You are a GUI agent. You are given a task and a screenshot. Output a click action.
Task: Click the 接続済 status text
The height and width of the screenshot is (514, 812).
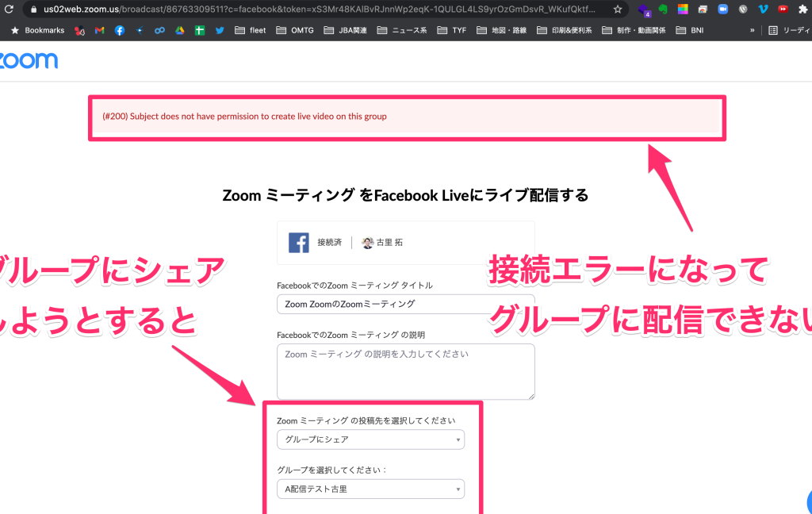click(329, 243)
